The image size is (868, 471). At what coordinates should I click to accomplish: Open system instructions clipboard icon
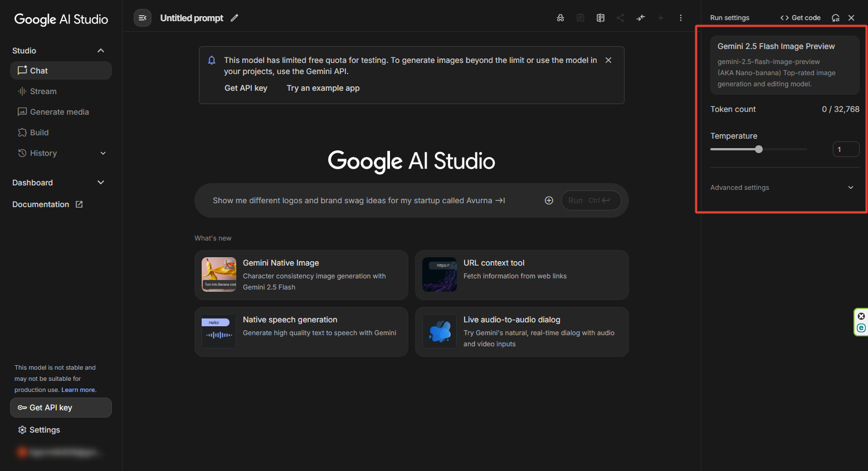pyautogui.click(x=581, y=18)
